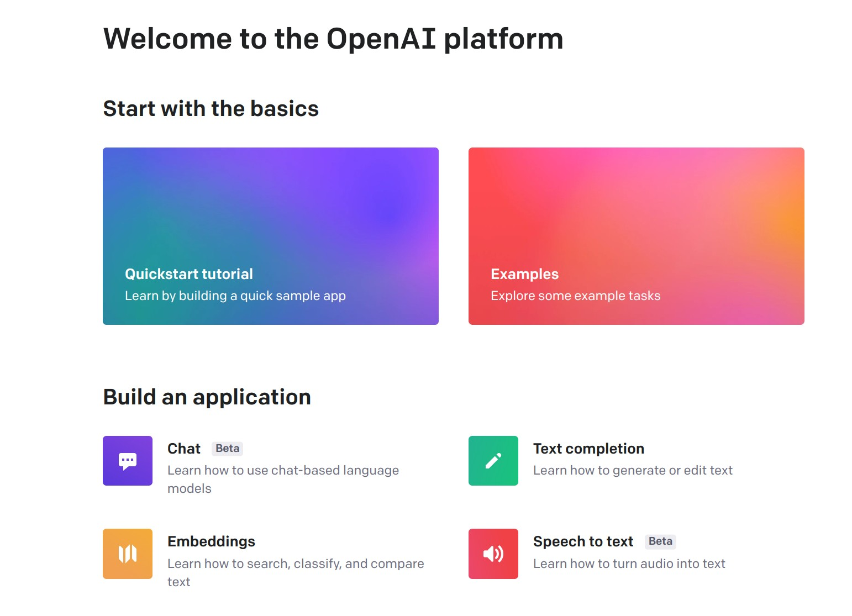Click 'Learn how to use chat-based language models'
Screen dimensions: 852x616
283,479
